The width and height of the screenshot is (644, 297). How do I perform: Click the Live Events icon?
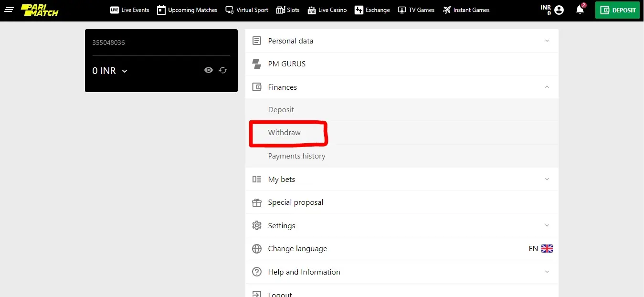[x=114, y=10]
